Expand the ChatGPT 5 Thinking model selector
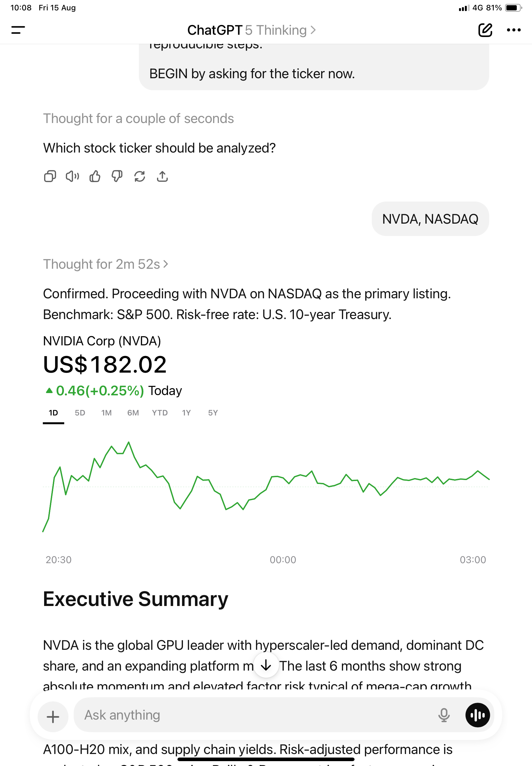The height and width of the screenshot is (766, 532). (x=251, y=30)
